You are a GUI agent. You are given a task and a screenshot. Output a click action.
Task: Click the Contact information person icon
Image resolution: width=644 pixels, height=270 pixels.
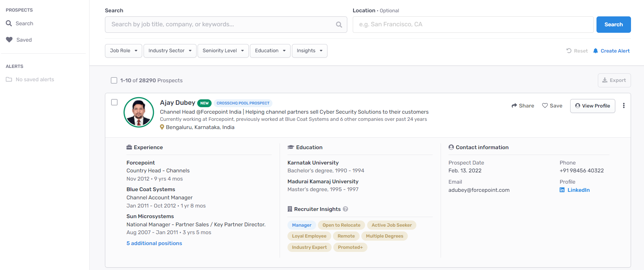click(451, 147)
